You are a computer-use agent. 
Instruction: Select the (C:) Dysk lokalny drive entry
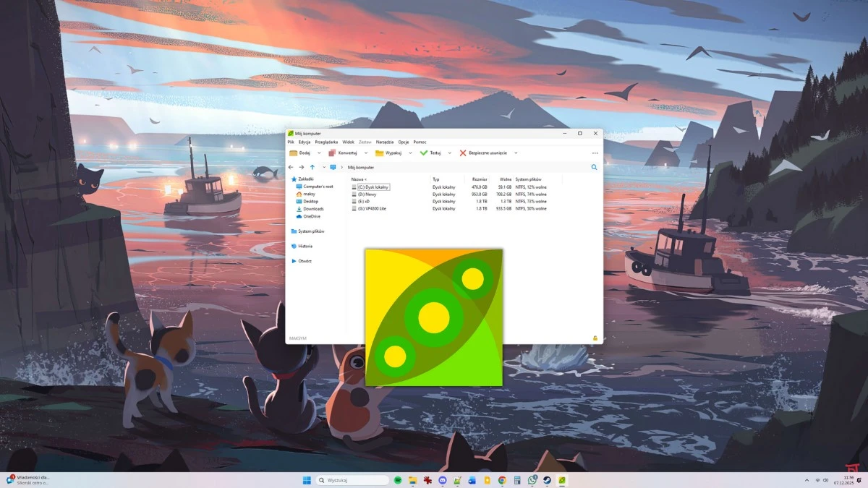click(373, 187)
